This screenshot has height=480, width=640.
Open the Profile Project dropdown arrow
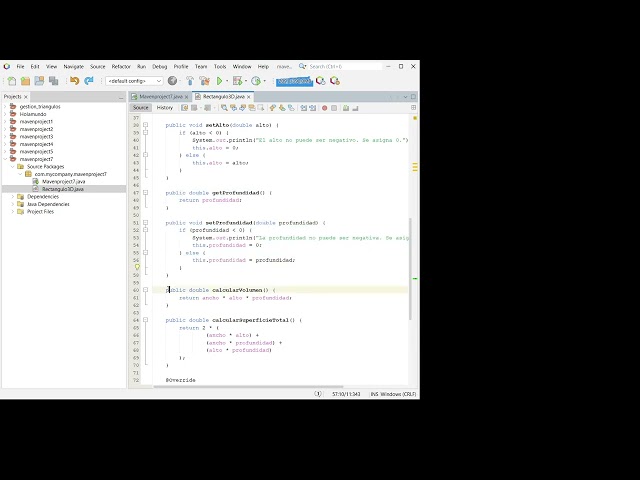264,81
